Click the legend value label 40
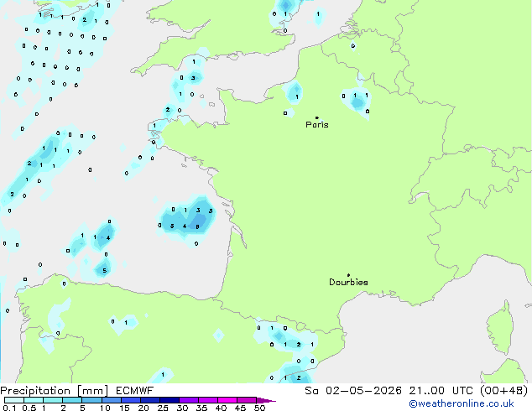 (221, 408)
